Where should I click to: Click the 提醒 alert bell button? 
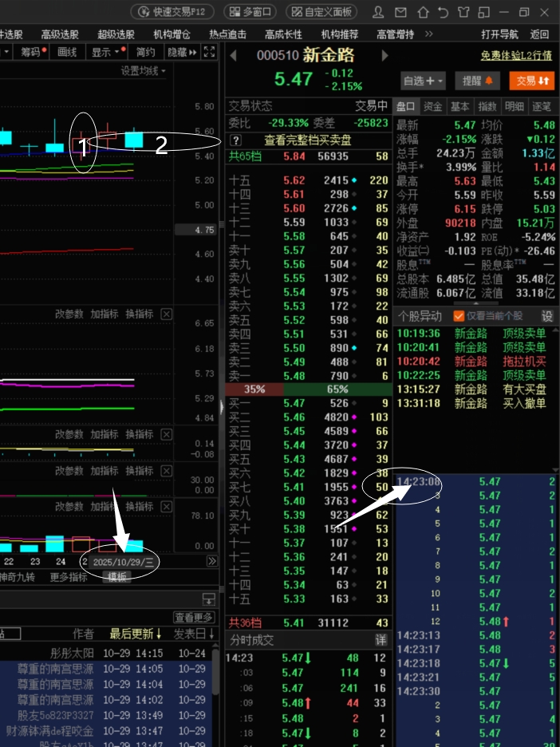478,81
